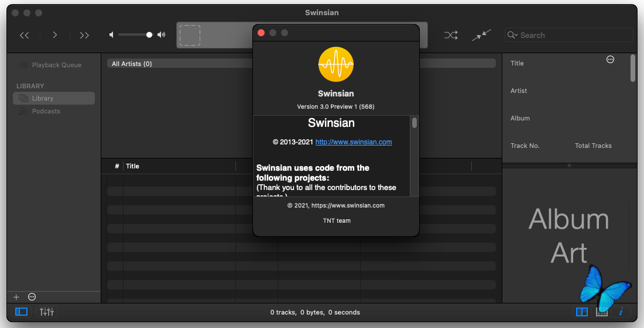Open the www.swinsian.com hyperlink
Screen dimensions: 644x328
354,142
